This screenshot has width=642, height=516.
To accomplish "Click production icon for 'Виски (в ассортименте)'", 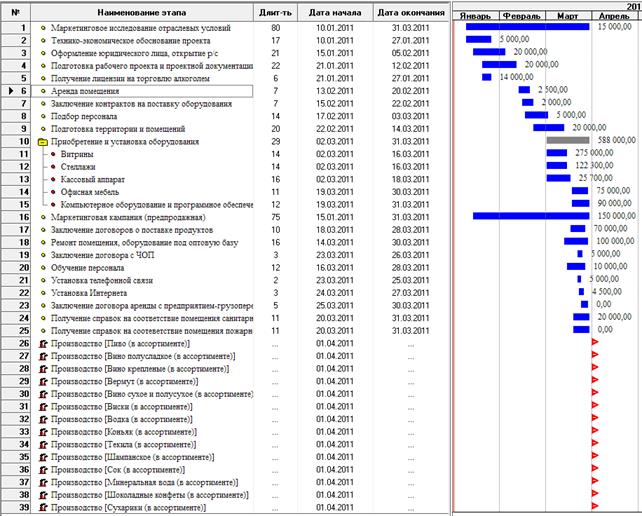I will click(43, 406).
